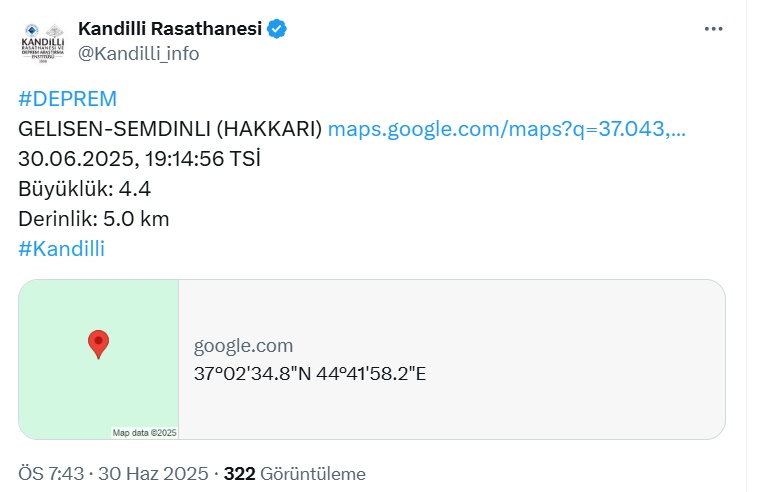The height and width of the screenshot is (492, 759).
Task: Click the Büyüklük: 4.4 magnitude line
Action: click(x=85, y=189)
